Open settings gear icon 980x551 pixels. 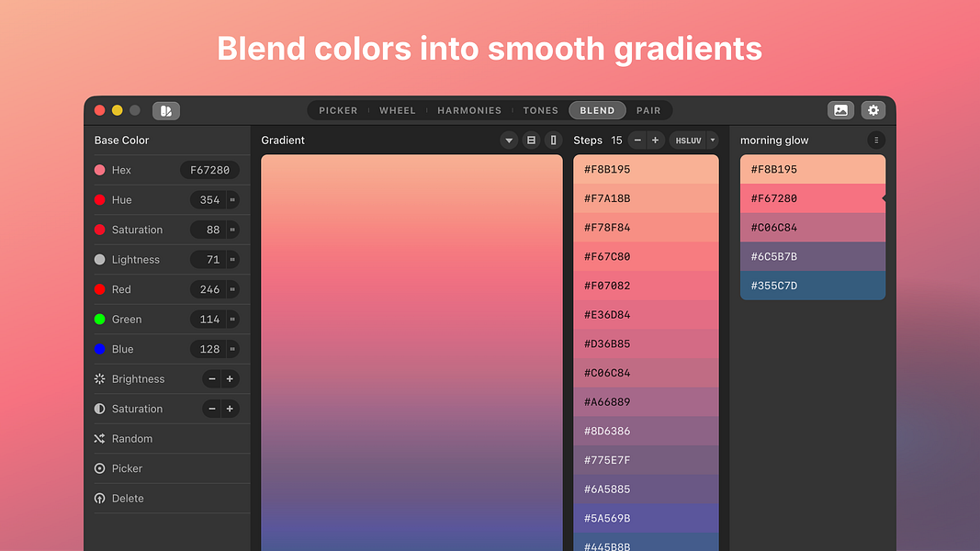tap(873, 110)
